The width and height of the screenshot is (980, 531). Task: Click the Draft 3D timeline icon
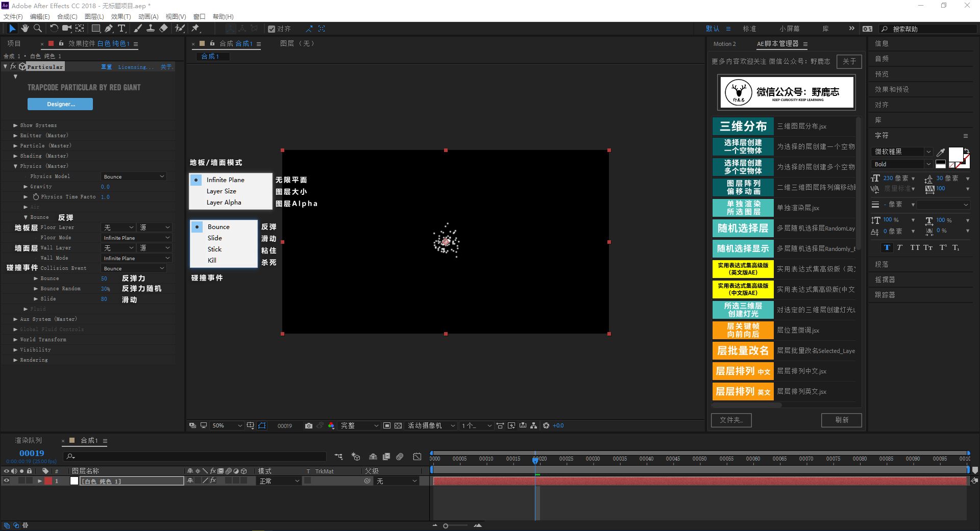(356, 457)
